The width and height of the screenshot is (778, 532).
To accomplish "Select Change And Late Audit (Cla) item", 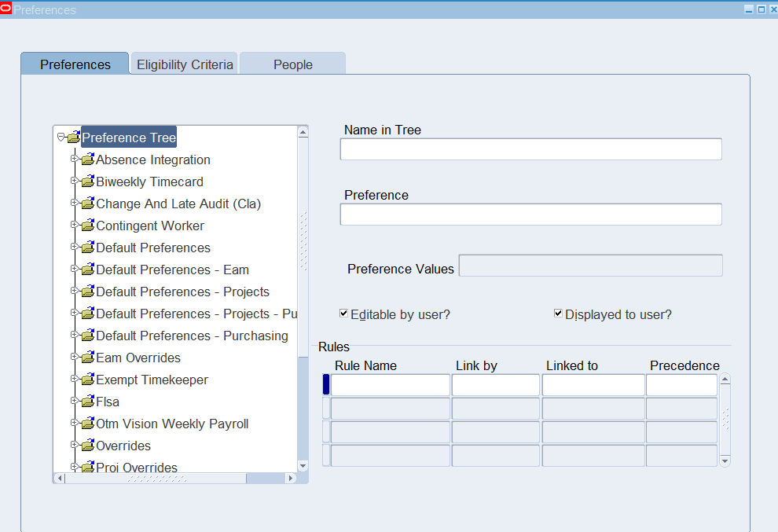I will point(178,204).
